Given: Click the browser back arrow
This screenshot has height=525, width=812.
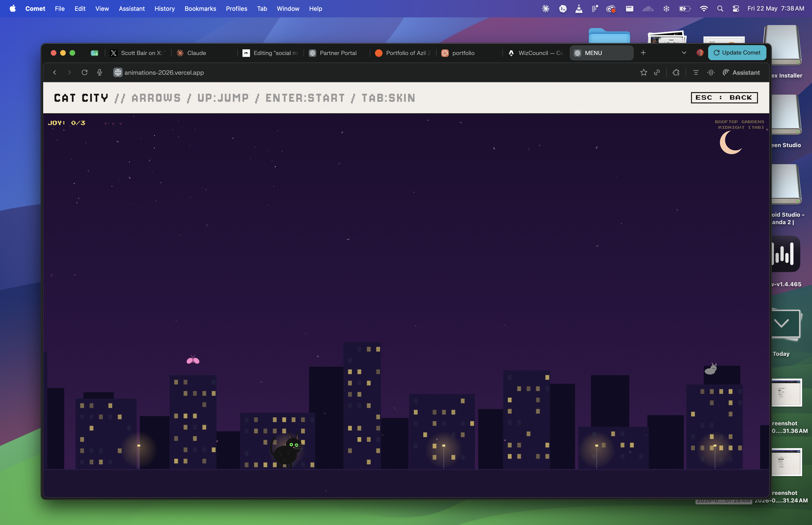Looking at the screenshot, I should 55,72.
